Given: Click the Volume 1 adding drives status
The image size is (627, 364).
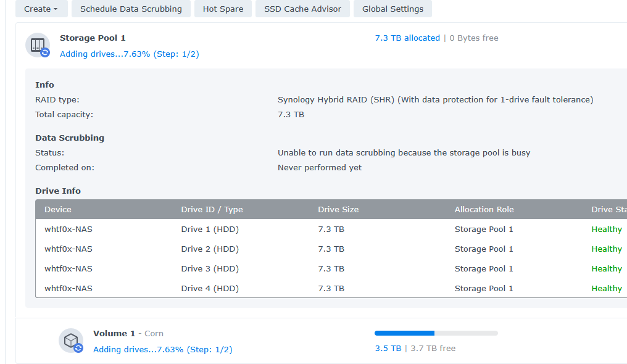Looking at the screenshot, I should tap(162, 350).
